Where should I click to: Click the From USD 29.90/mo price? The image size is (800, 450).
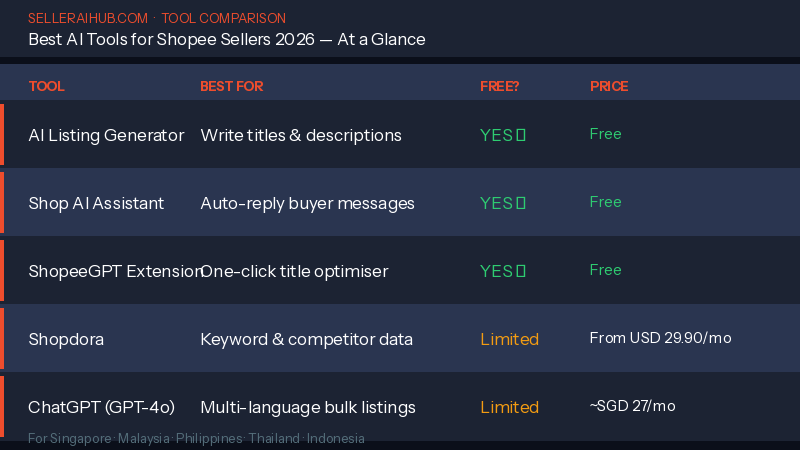(x=660, y=338)
